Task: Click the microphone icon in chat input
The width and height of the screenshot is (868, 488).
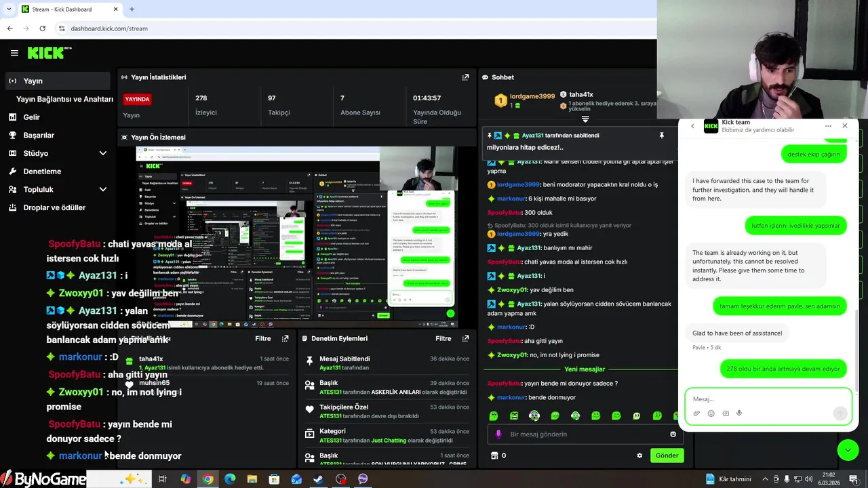Action: pos(498,434)
